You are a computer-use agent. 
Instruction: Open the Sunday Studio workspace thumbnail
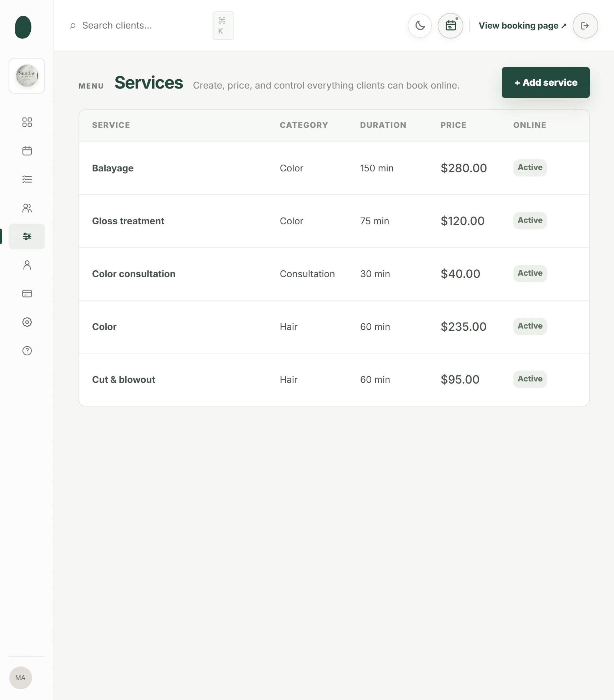(27, 76)
